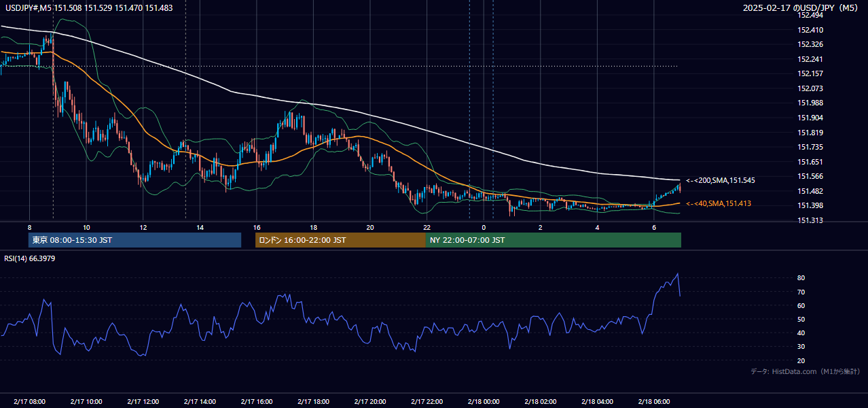Click price level 151.651 on the axis
Image resolution: width=868 pixels, height=408 pixels.
[810, 162]
